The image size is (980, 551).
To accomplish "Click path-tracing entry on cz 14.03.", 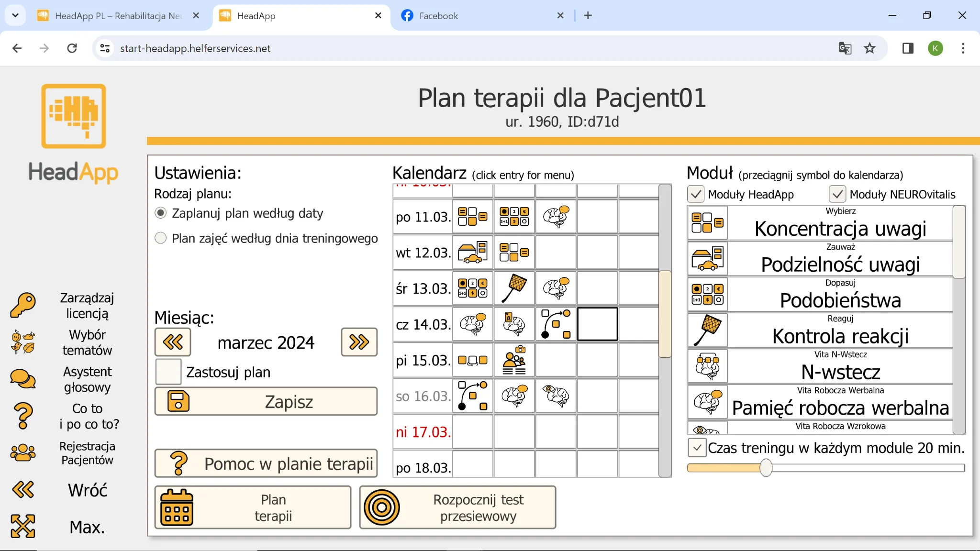I will [556, 324].
